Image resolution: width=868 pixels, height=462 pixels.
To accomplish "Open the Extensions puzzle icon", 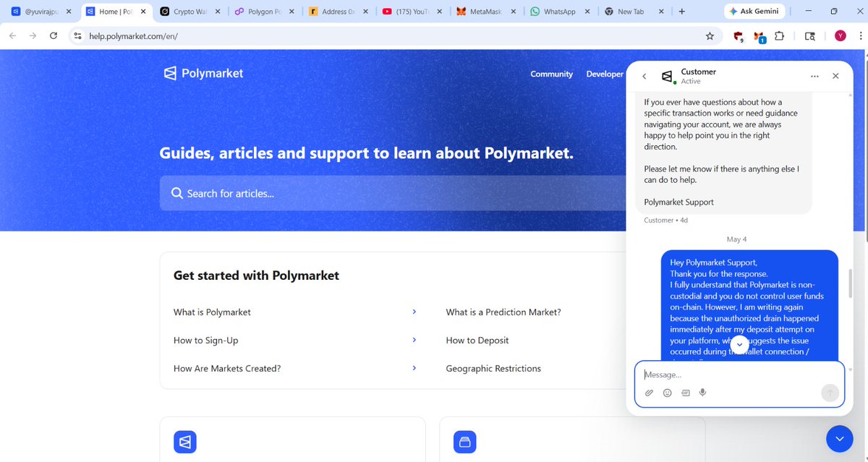I will (779, 36).
